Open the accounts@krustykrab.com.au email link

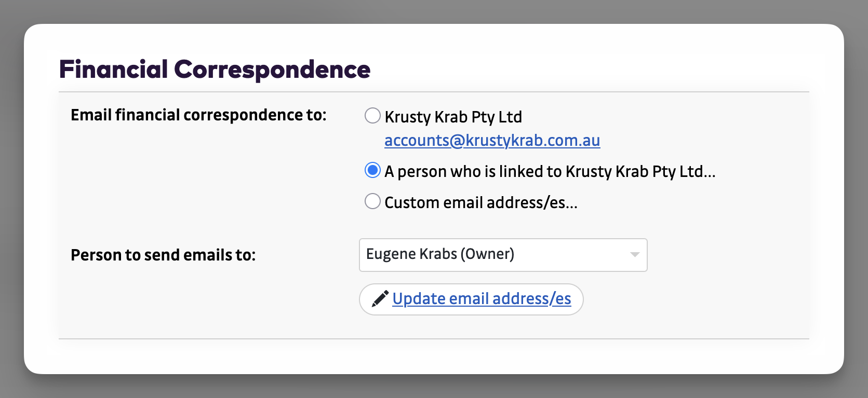click(492, 141)
